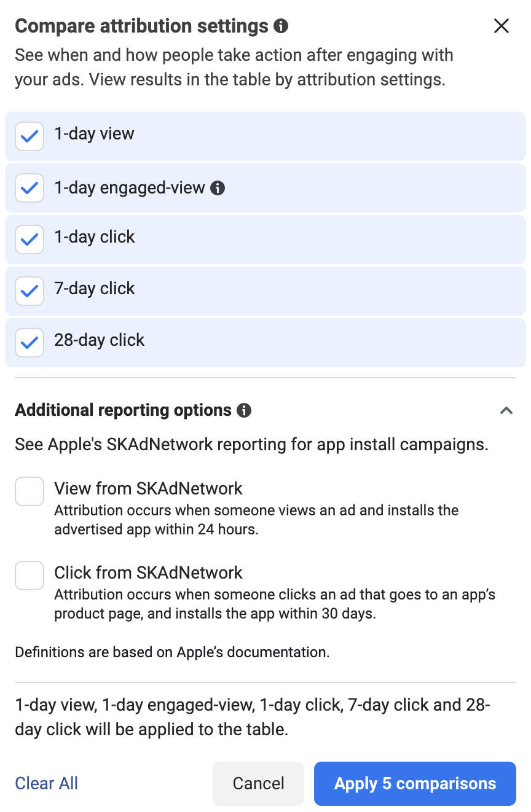Check the Click from SKAdNetwork box
The image size is (531, 812).
(29, 576)
